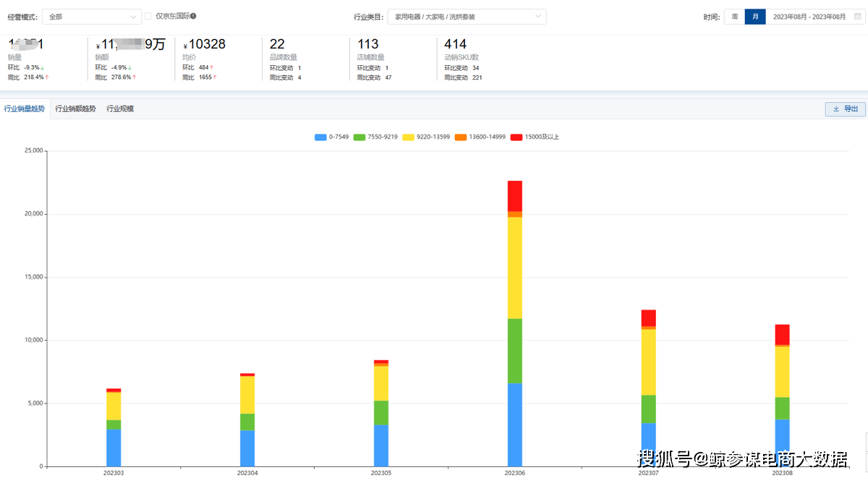Click the info icon beside 仅京东国际
Image resolution: width=868 pixels, height=478 pixels.
point(193,16)
